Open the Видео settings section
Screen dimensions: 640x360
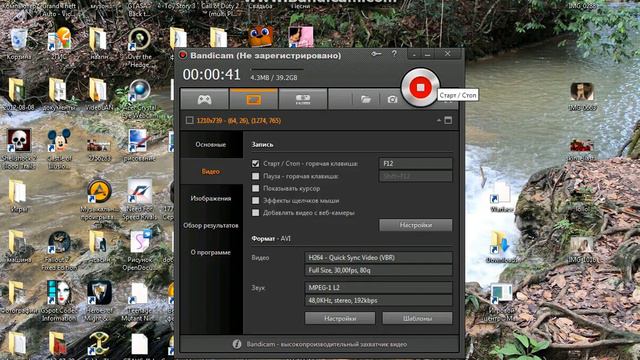pyautogui.click(x=211, y=171)
